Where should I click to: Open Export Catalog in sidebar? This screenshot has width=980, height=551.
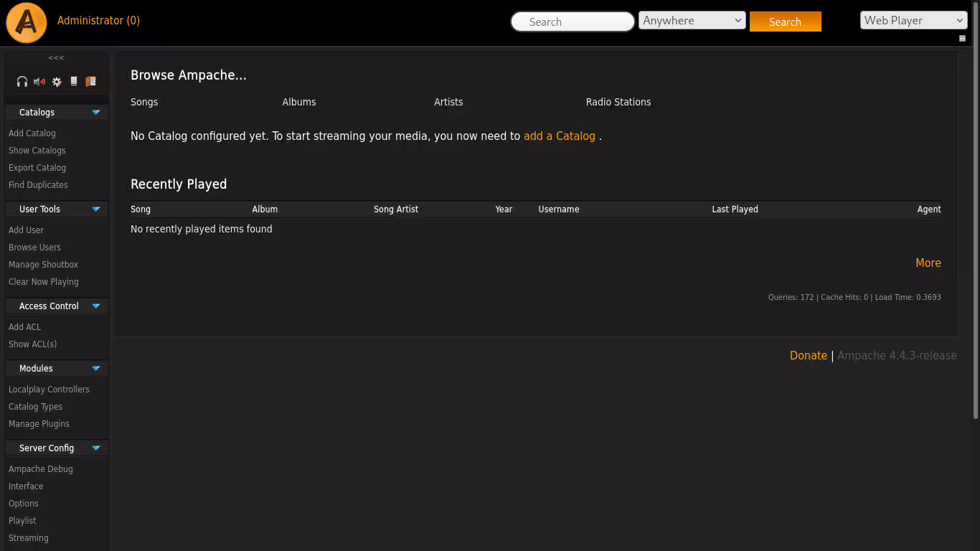(x=37, y=168)
